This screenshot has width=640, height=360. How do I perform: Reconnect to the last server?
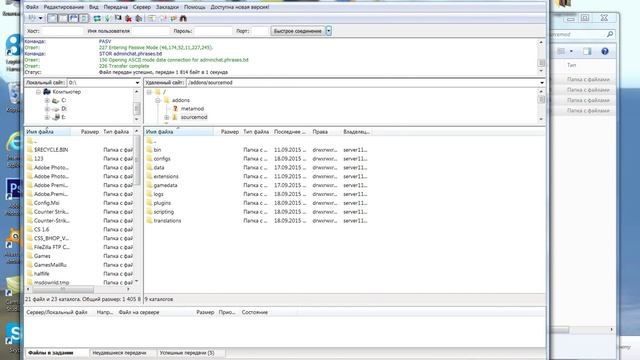[139, 18]
